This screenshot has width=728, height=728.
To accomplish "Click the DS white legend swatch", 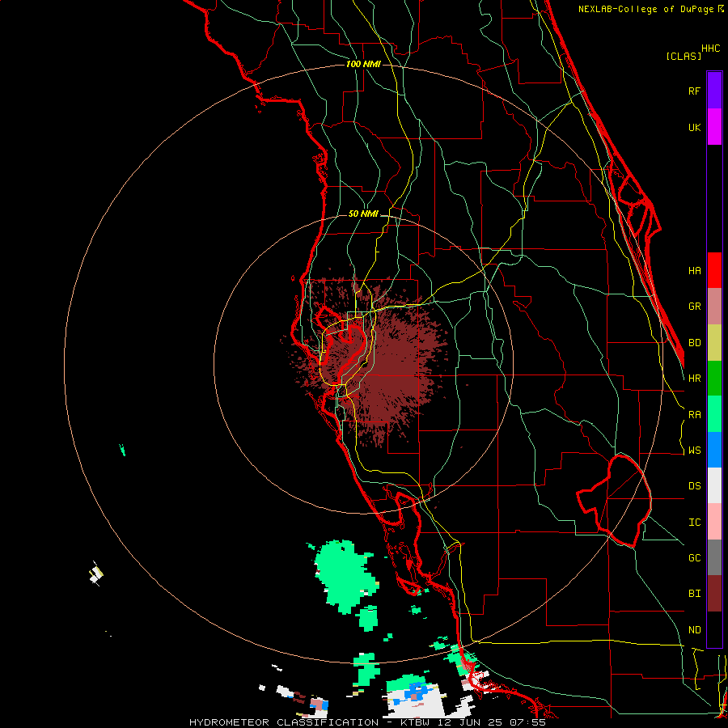I will (714, 485).
